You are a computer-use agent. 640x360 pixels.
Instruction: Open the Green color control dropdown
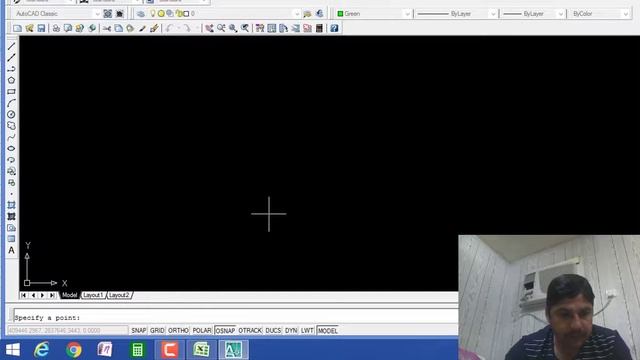tap(407, 14)
